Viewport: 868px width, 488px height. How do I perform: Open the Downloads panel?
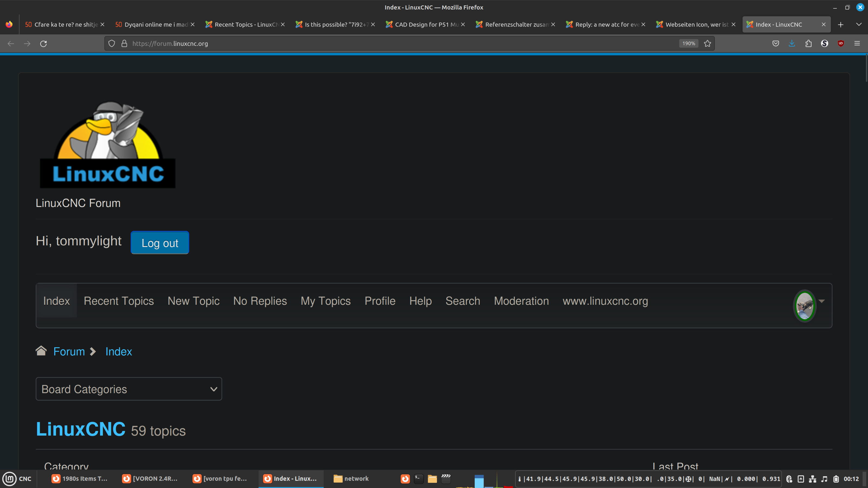click(x=792, y=43)
